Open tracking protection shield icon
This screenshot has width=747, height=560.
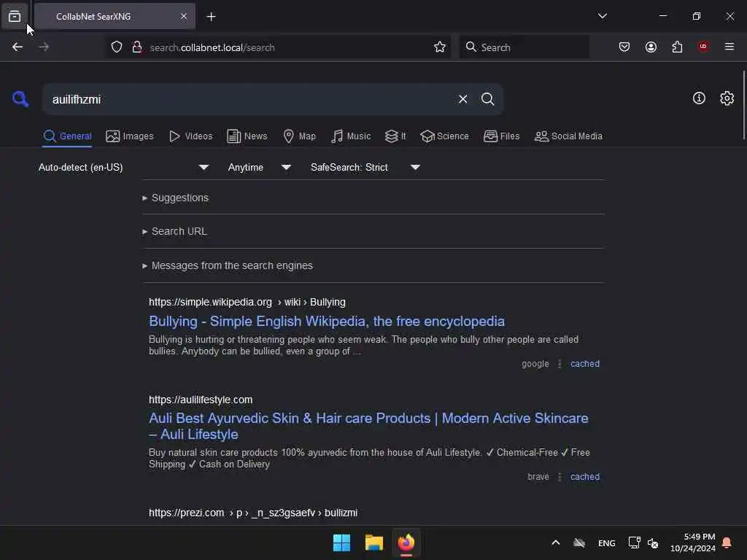click(117, 47)
